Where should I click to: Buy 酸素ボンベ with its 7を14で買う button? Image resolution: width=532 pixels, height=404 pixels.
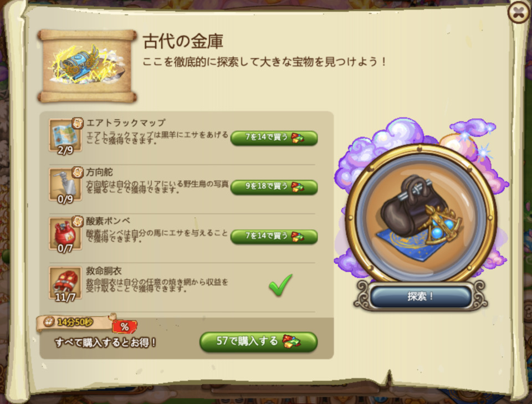pos(274,237)
